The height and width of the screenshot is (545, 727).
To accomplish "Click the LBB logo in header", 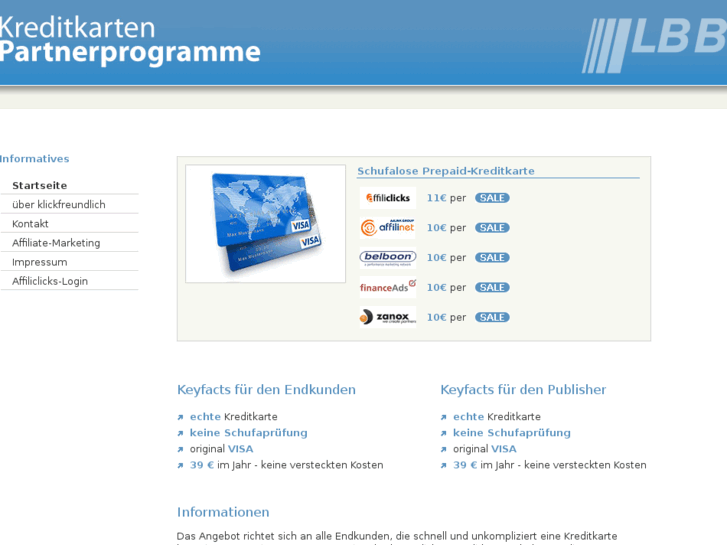I will 654,45.
